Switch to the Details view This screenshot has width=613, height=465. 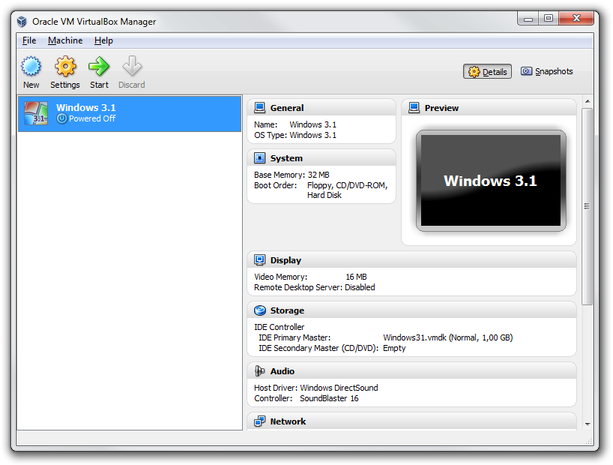487,72
